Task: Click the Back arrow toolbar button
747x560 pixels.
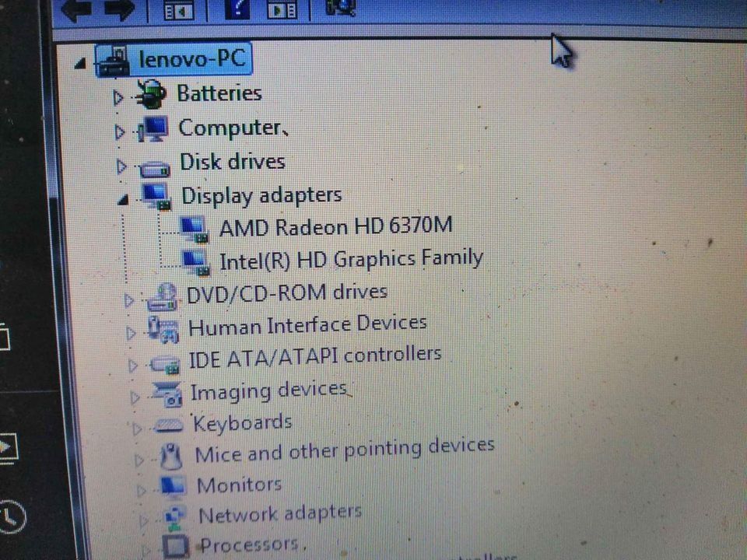Action: 76,9
